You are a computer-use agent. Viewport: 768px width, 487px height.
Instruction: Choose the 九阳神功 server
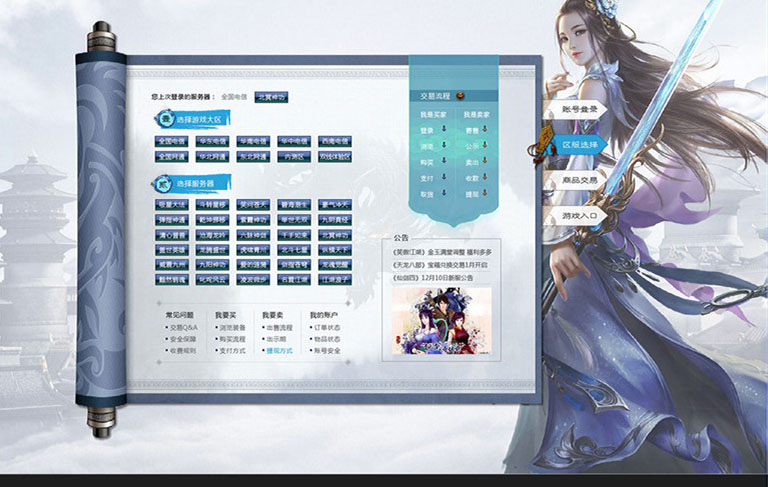click(x=213, y=266)
